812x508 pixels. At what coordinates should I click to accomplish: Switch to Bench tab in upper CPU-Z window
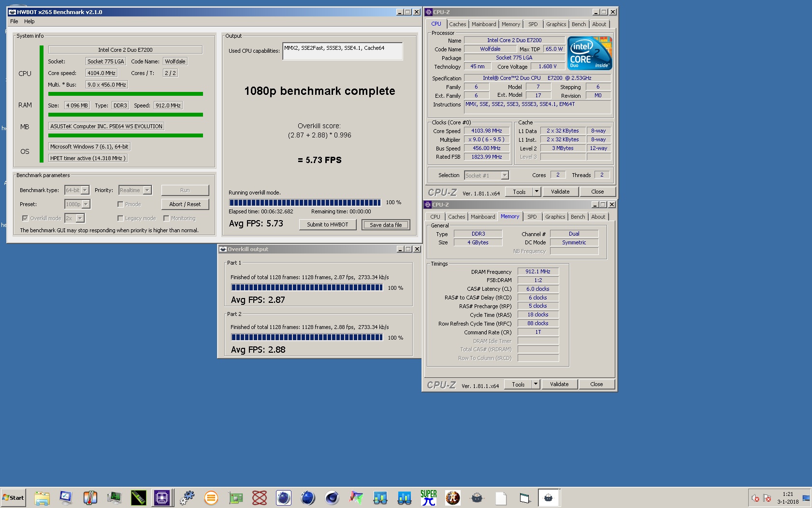coord(579,24)
